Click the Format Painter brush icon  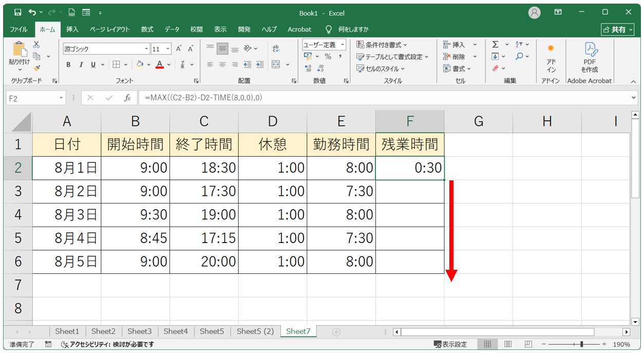point(36,67)
